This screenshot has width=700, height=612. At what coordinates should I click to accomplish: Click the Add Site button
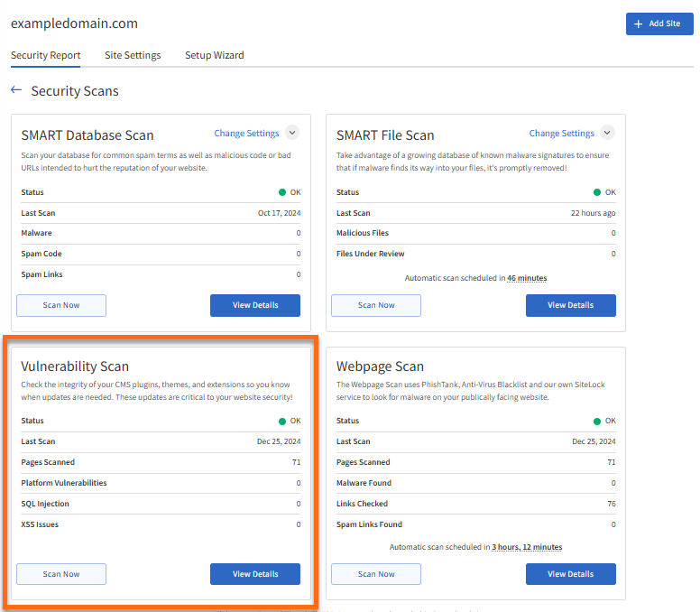(x=659, y=23)
